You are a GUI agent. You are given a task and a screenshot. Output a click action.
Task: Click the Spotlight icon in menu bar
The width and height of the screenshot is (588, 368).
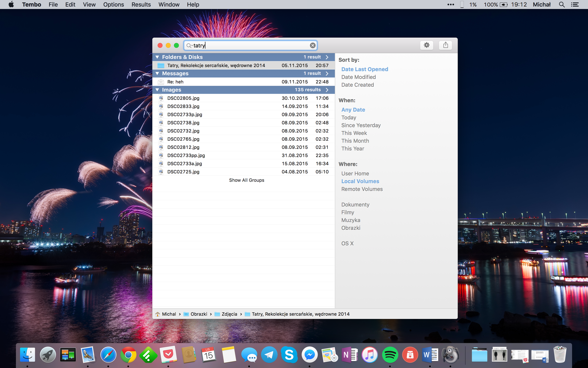point(561,5)
